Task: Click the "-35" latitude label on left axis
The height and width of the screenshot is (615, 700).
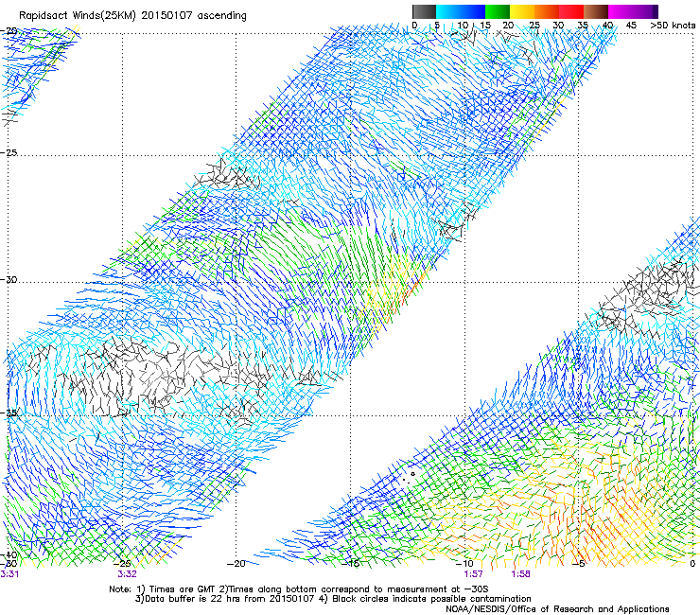Action: click(x=9, y=413)
